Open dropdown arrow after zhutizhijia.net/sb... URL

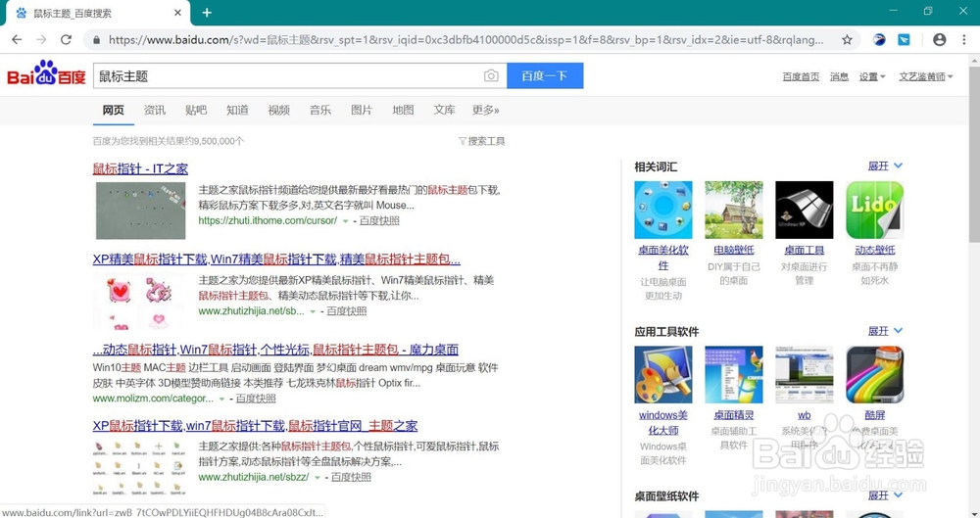pos(313,311)
